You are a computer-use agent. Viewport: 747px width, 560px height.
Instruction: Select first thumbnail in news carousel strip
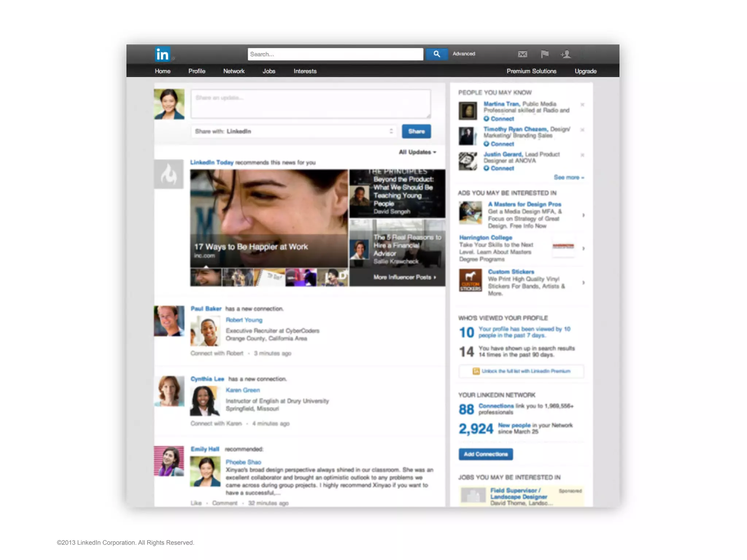point(206,277)
